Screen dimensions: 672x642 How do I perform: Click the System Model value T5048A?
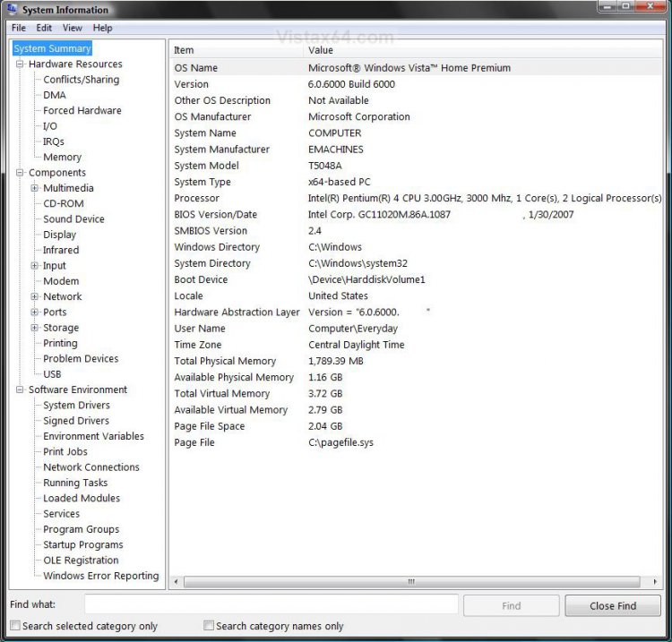325,166
